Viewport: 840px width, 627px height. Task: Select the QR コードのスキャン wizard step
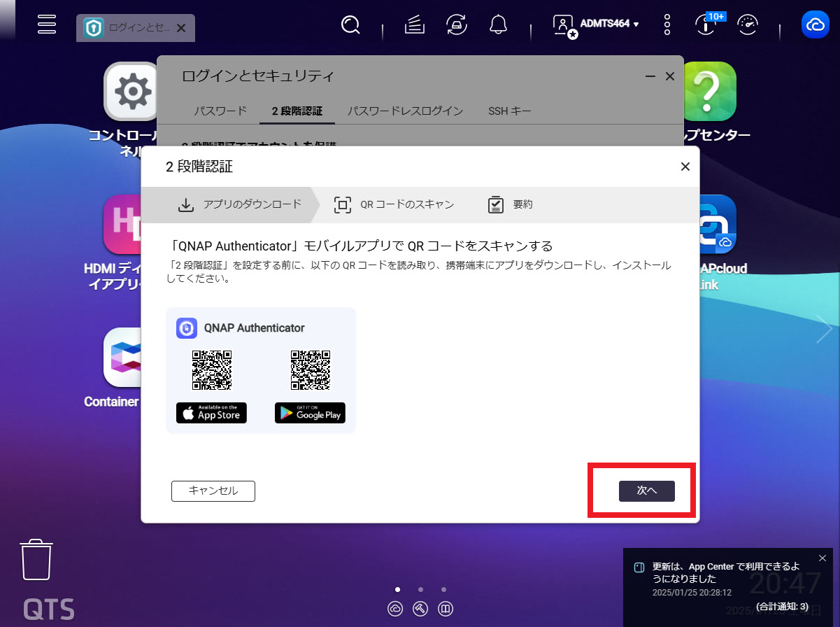[x=394, y=204]
